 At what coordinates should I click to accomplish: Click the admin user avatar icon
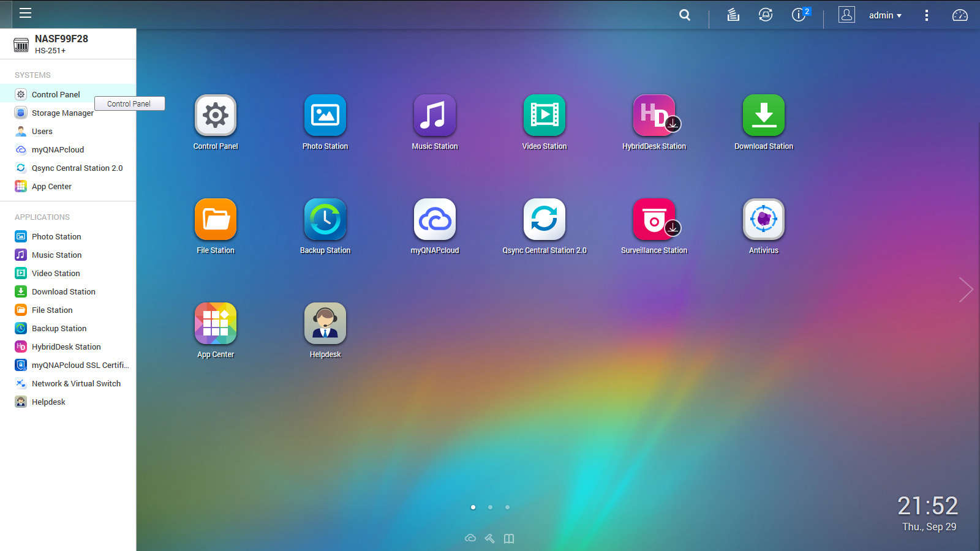pos(846,15)
